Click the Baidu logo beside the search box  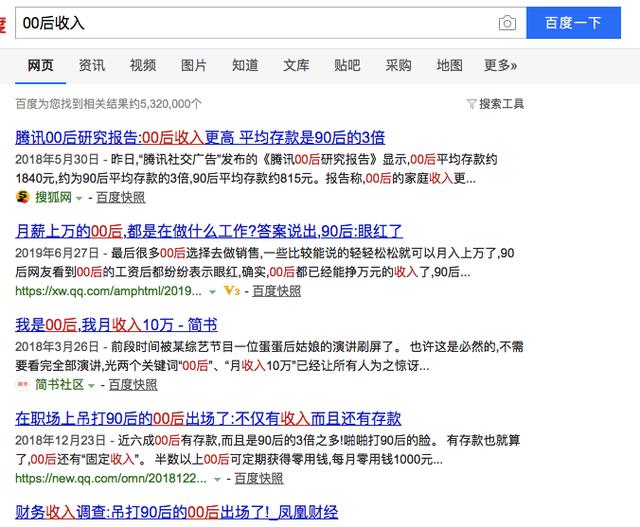click(x=3, y=24)
